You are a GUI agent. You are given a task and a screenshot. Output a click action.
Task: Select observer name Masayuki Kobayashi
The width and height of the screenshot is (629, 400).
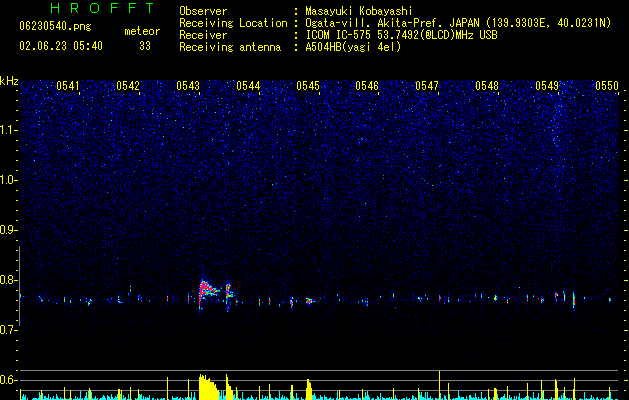click(x=359, y=11)
